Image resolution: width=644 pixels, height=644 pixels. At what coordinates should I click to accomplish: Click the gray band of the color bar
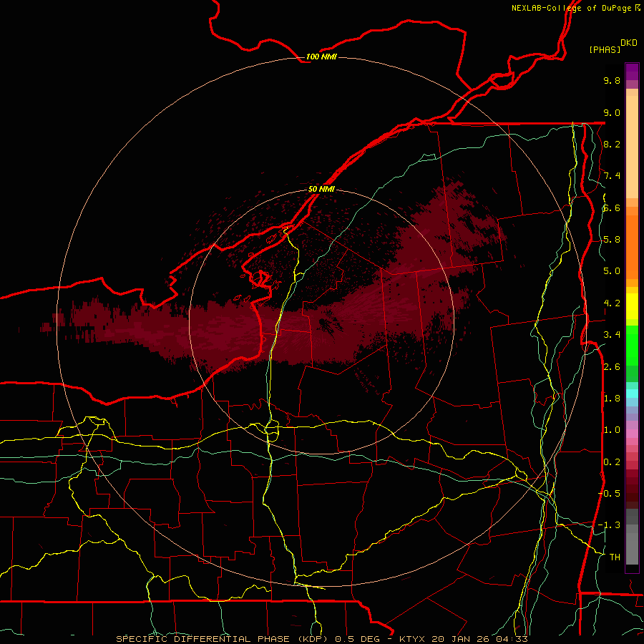pos(632,538)
